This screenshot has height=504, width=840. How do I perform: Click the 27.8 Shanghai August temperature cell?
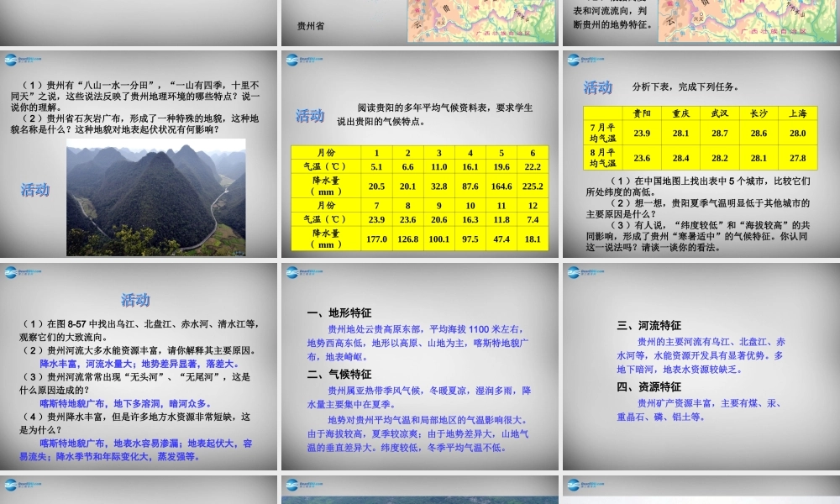(x=798, y=158)
